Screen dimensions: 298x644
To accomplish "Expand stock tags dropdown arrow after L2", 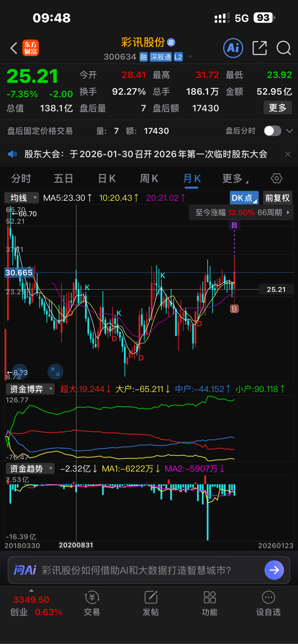I will coord(190,57).
